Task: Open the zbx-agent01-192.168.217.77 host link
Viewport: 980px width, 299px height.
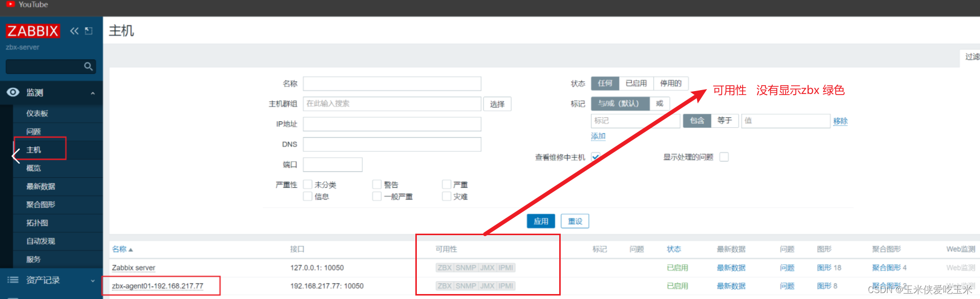Action: pos(158,286)
